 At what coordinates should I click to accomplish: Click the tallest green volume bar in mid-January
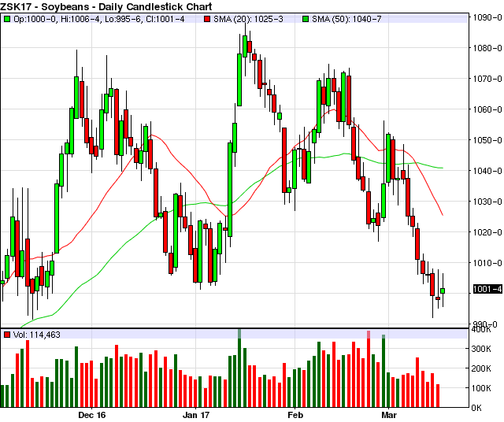(239, 368)
